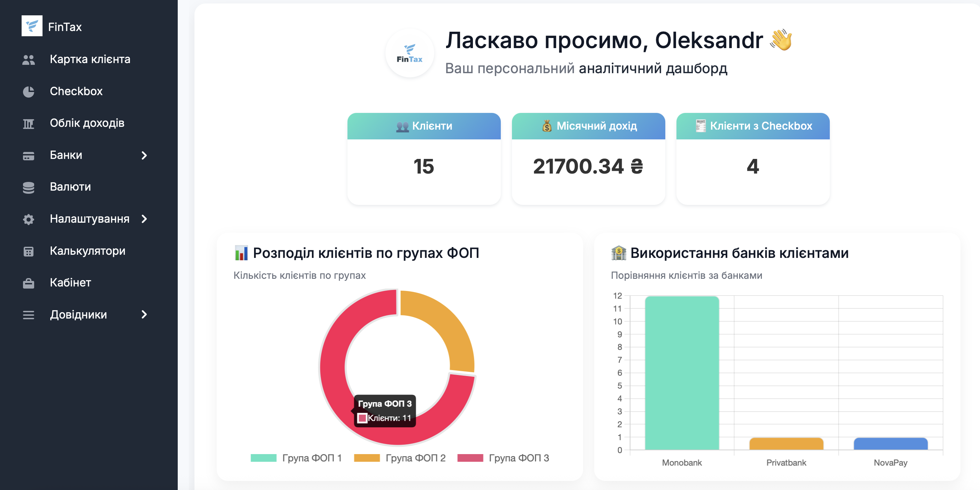Expand the Банки submenu chevron
Screen dimensions: 980x490
click(x=144, y=155)
